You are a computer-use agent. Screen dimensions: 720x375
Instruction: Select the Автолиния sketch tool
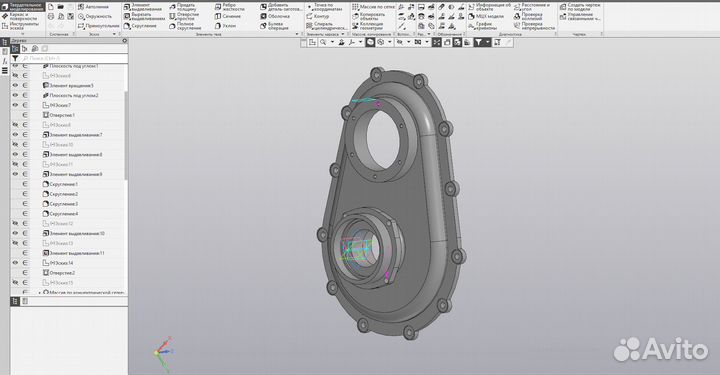click(x=93, y=7)
